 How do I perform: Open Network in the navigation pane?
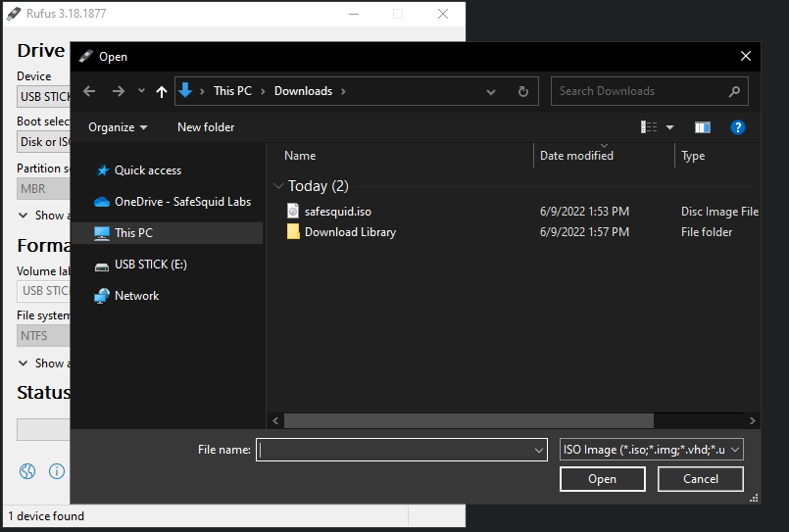tap(136, 296)
